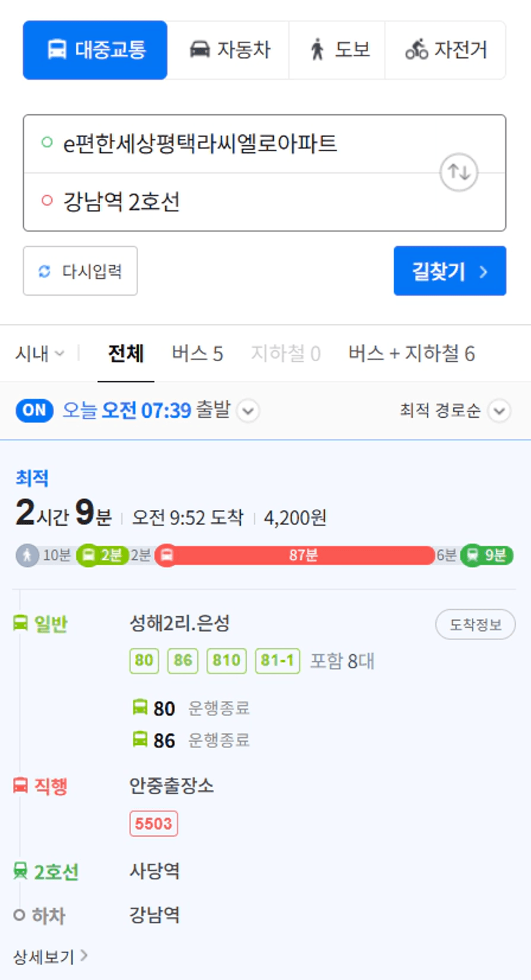
Task: Click the refresh icon in 다시입력
Action: (44, 271)
